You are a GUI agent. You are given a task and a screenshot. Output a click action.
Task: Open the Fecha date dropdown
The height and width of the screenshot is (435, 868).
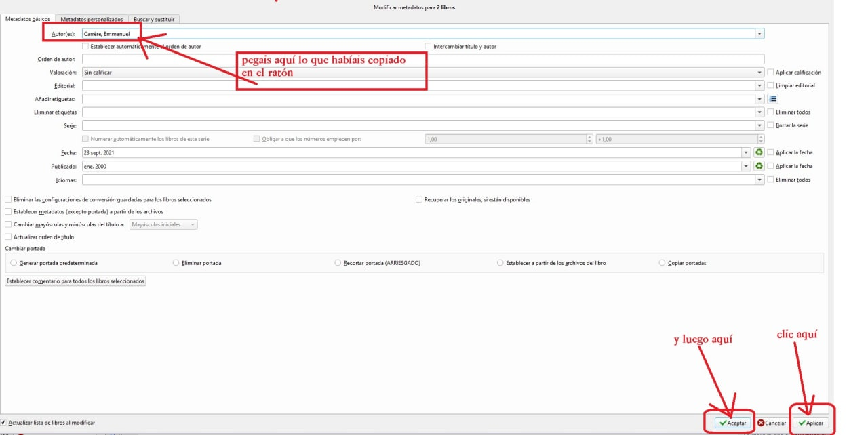747,153
